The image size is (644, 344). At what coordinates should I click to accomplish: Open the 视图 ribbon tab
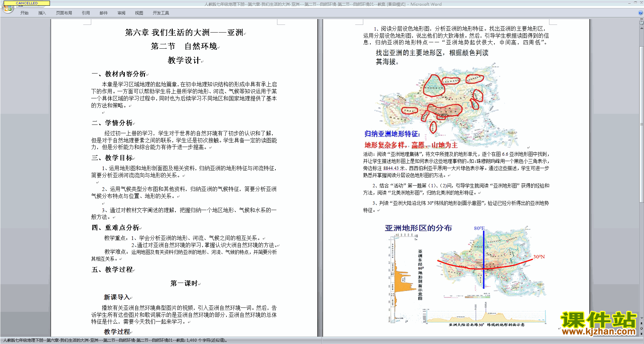139,13
